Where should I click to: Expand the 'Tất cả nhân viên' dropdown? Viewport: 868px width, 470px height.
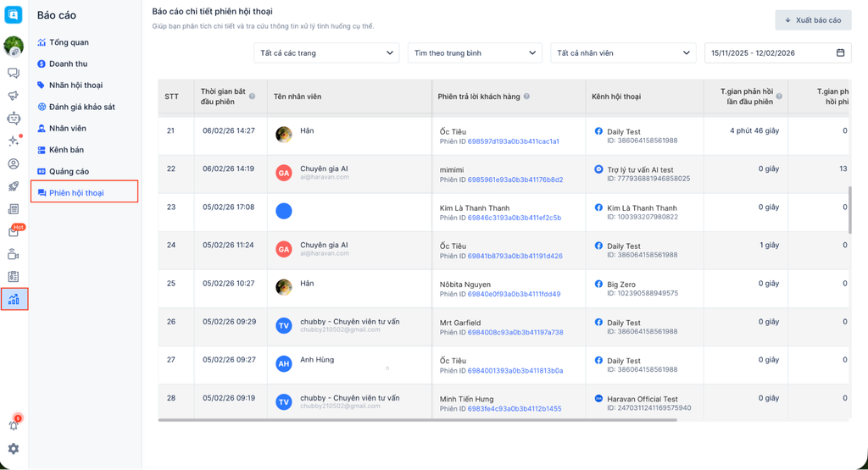[x=623, y=53]
